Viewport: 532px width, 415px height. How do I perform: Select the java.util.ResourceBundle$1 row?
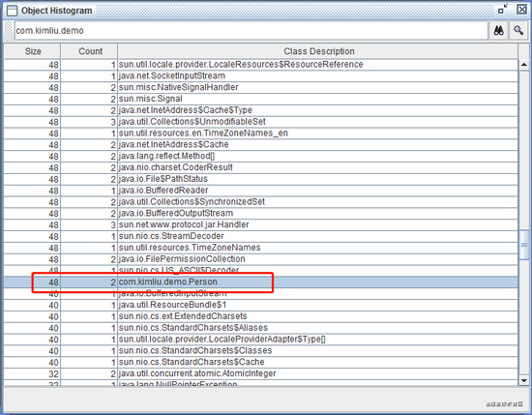[260, 305]
